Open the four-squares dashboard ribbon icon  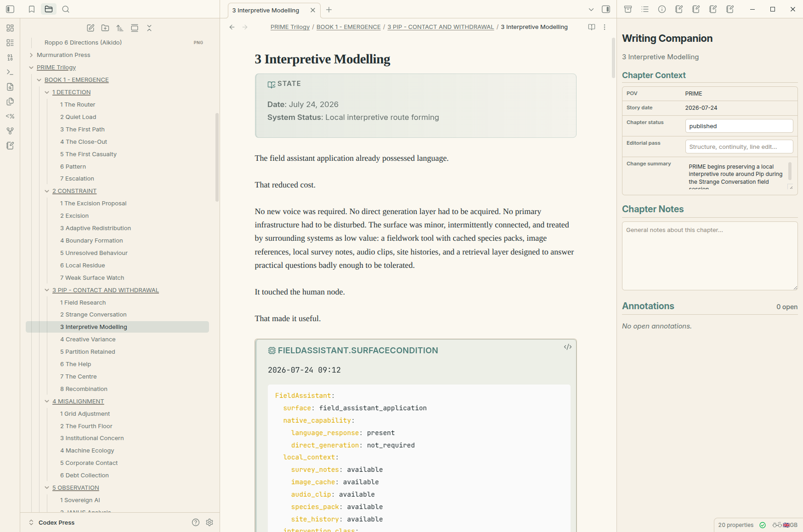tap(10, 28)
